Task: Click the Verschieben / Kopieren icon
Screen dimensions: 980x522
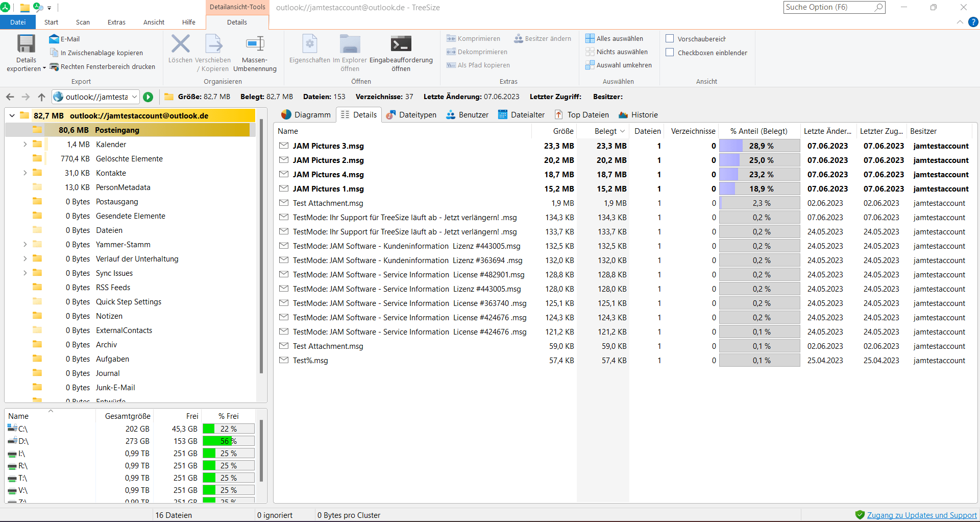Action: [x=213, y=44]
